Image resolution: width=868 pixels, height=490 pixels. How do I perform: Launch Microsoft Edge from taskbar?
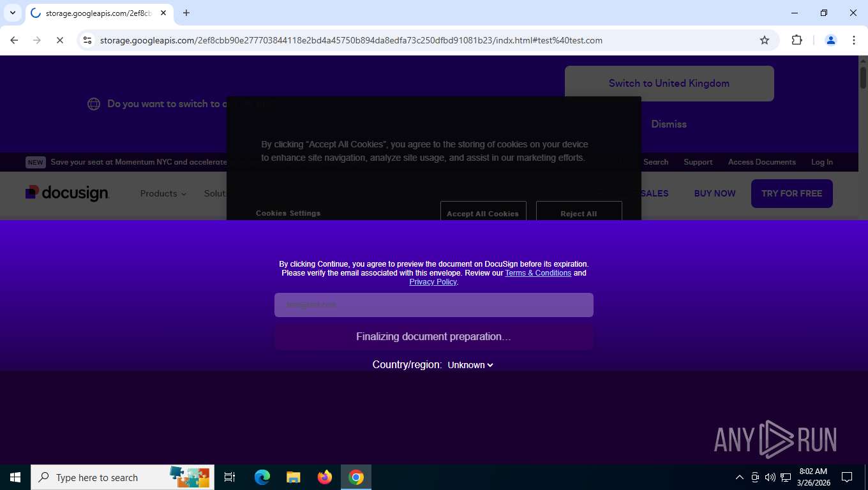(x=262, y=477)
